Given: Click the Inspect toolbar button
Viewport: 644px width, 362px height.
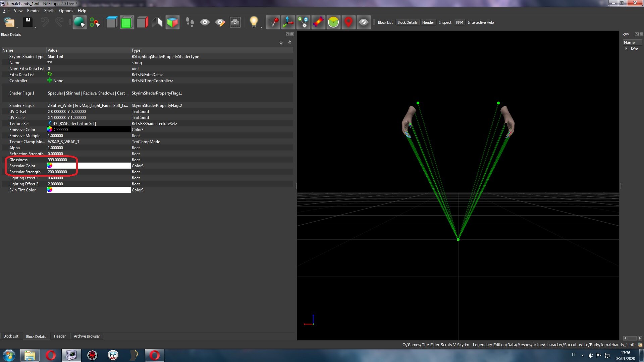Looking at the screenshot, I should [x=445, y=22].
